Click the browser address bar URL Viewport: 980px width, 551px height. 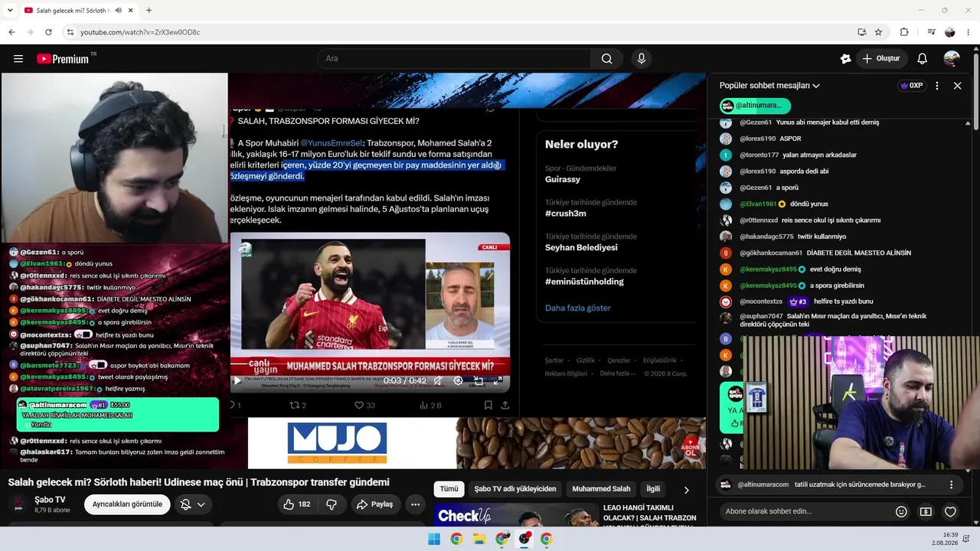pos(140,32)
